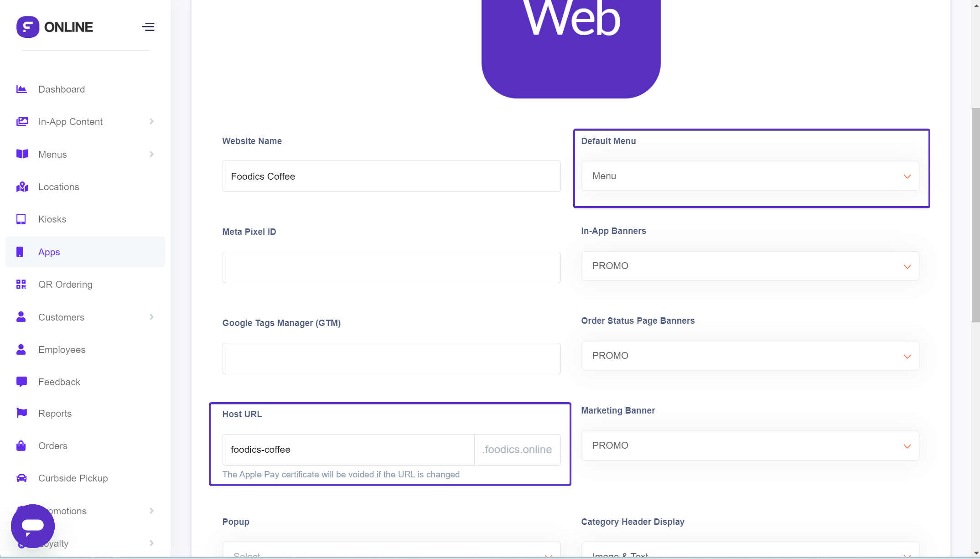Click the Marketing Banner label
This screenshot has height=559, width=980.
[x=618, y=410]
